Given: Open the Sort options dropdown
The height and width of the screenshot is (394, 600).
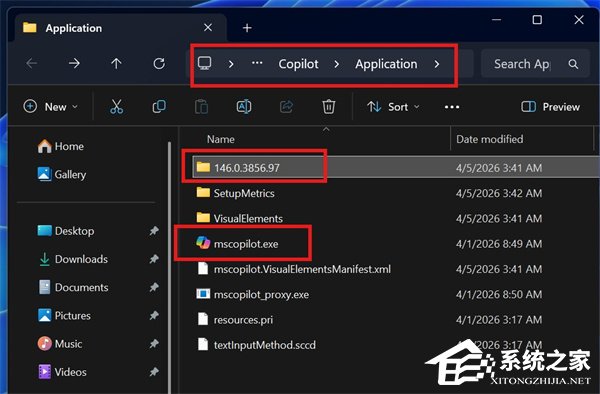Looking at the screenshot, I should pyautogui.click(x=393, y=107).
